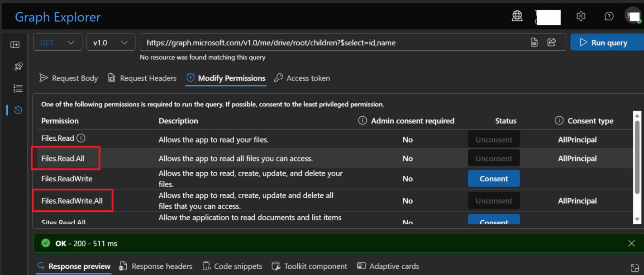Click Unconsent for Files.Read.All
Image resolution: width=644 pixels, height=275 pixels.
(x=494, y=158)
